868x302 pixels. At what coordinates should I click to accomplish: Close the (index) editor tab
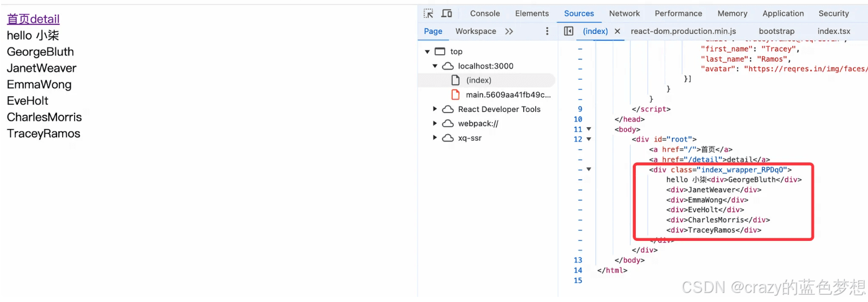point(617,31)
